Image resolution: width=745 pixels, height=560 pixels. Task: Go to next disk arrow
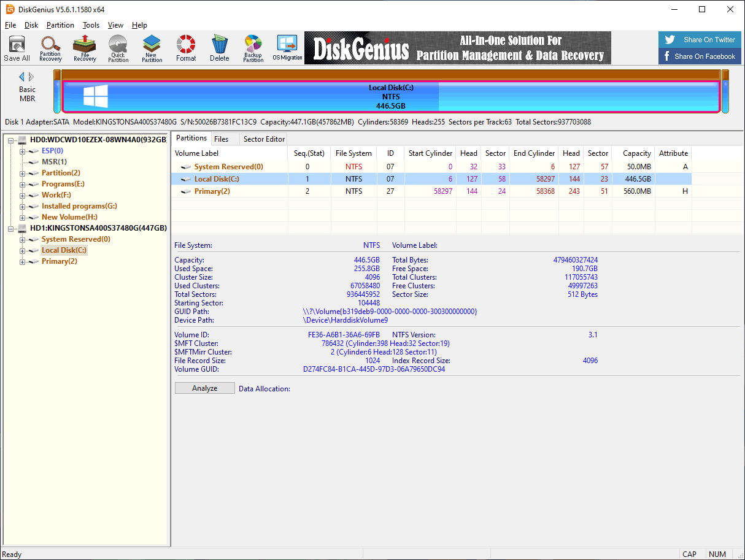click(31, 77)
